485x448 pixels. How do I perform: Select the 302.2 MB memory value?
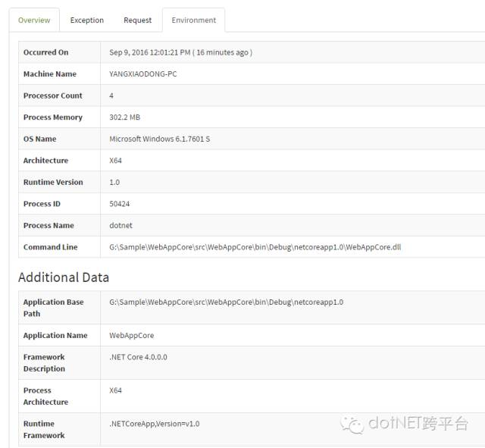[x=124, y=117]
